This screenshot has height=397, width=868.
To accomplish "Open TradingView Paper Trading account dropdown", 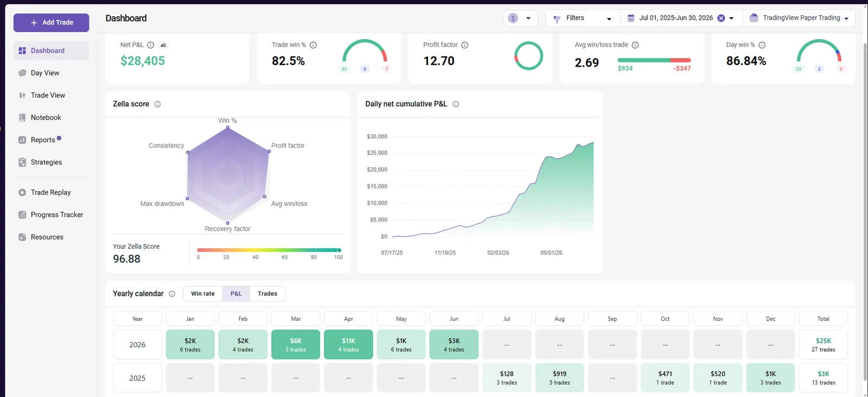I will (x=799, y=18).
